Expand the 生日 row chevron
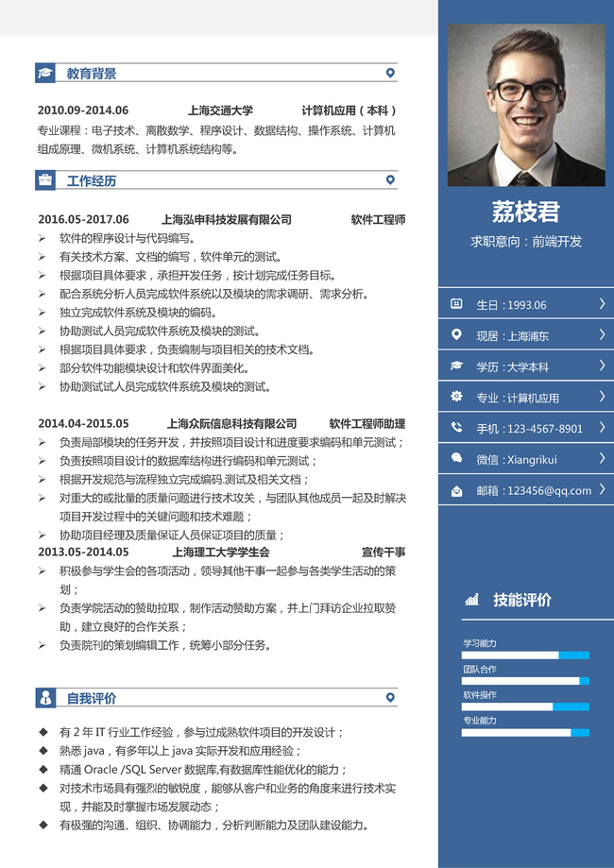The height and width of the screenshot is (868, 614). click(x=603, y=303)
